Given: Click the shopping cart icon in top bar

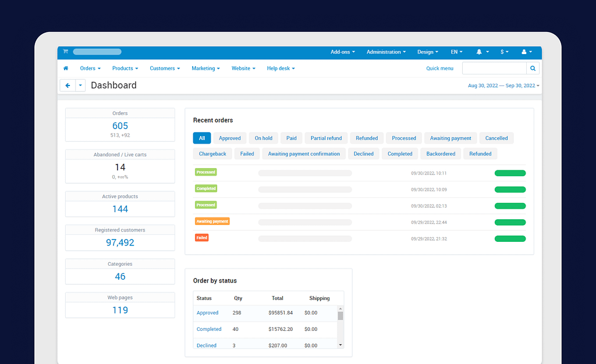Looking at the screenshot, I should (x=66, y=52).
